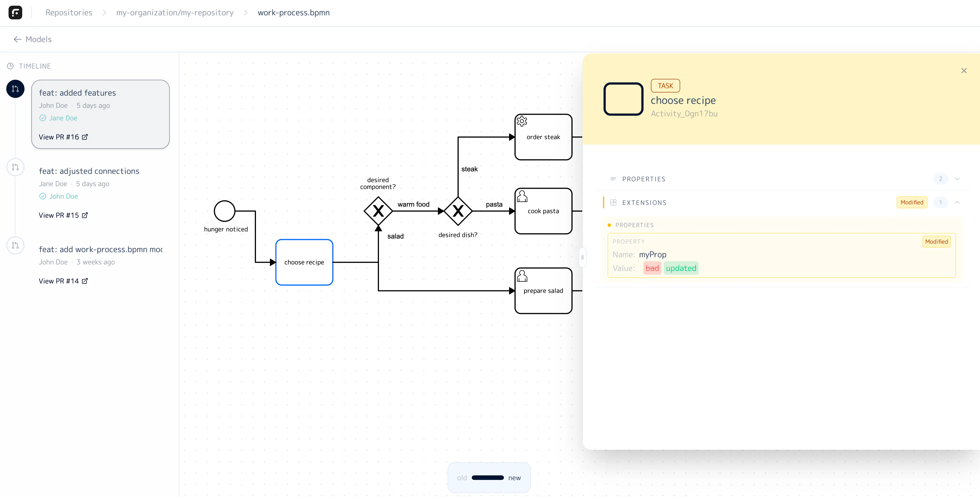Select the order steak task node
The width and height of the screenshot is (980, 497).
pos(543,137)
